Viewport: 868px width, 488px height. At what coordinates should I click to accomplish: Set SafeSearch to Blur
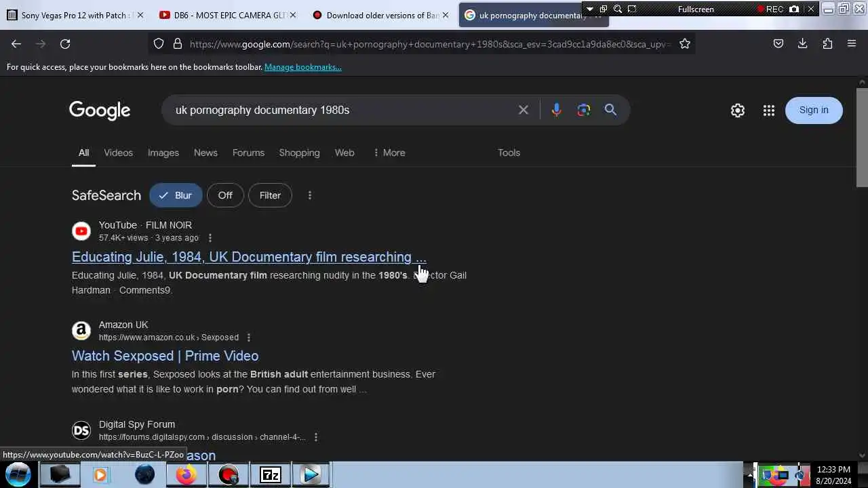tap(176, 195)
